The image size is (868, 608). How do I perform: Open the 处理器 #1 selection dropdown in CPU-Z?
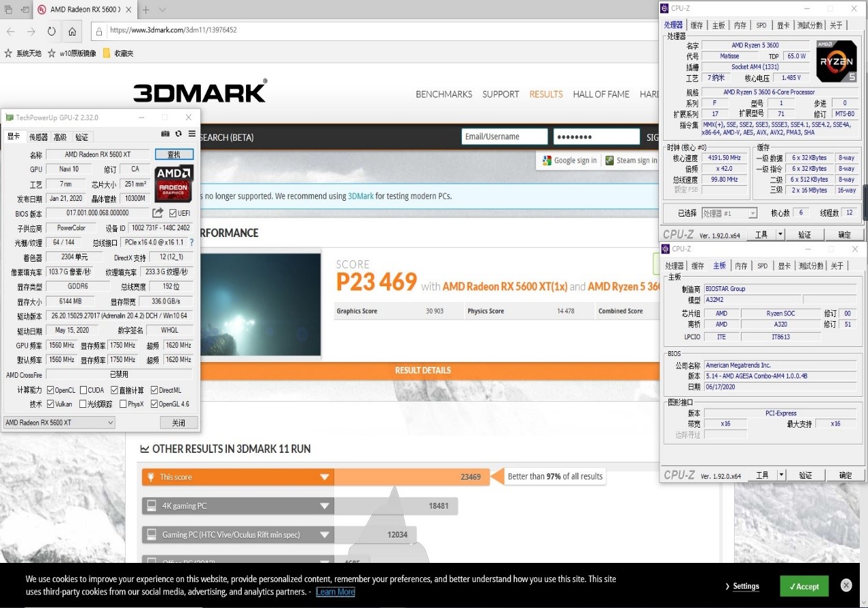click(729, 213)
